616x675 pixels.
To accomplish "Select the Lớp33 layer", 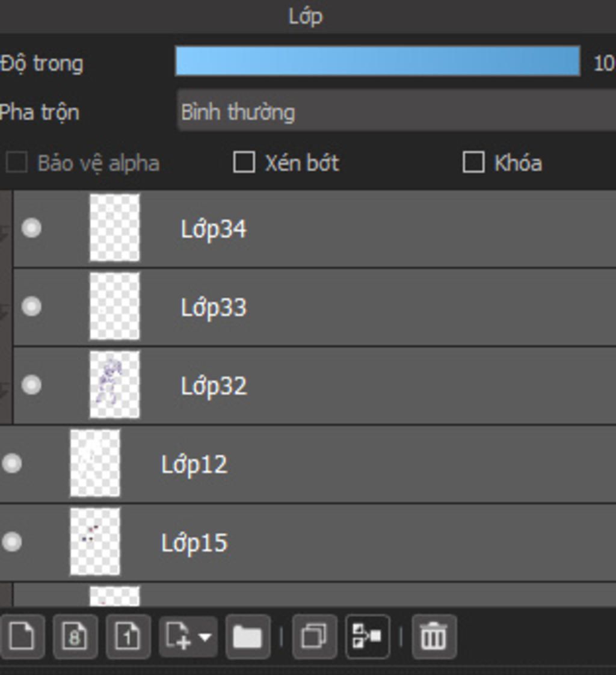I will (x=361, y=307).
